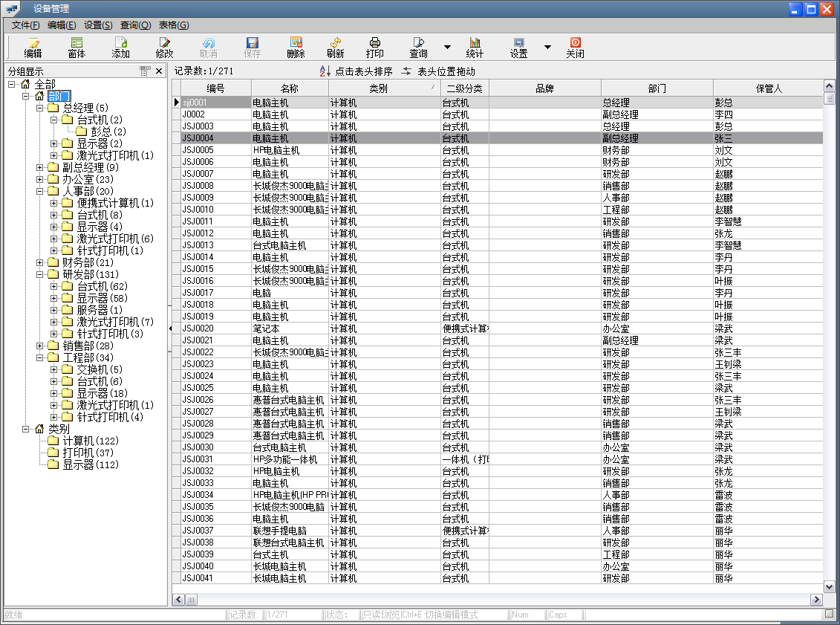Click the 设置 (Settings) toolbar icon
This screenshot has width=840, height=625.
(x=518, y=43)
